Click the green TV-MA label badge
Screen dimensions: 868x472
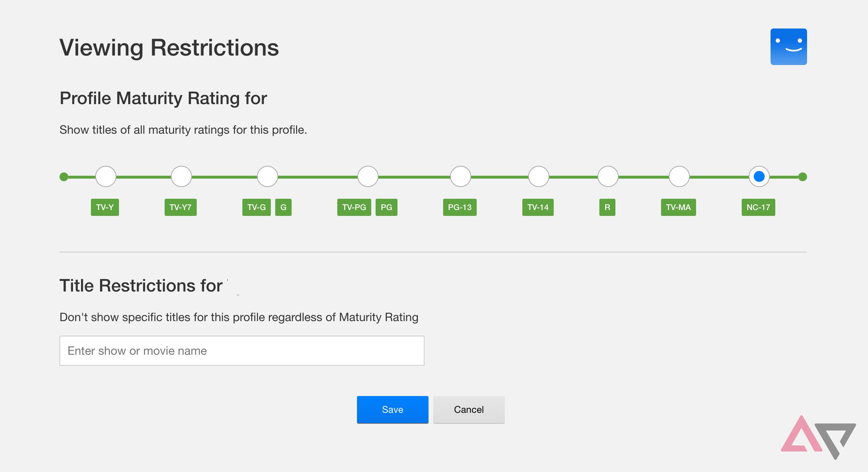[678, 207]
